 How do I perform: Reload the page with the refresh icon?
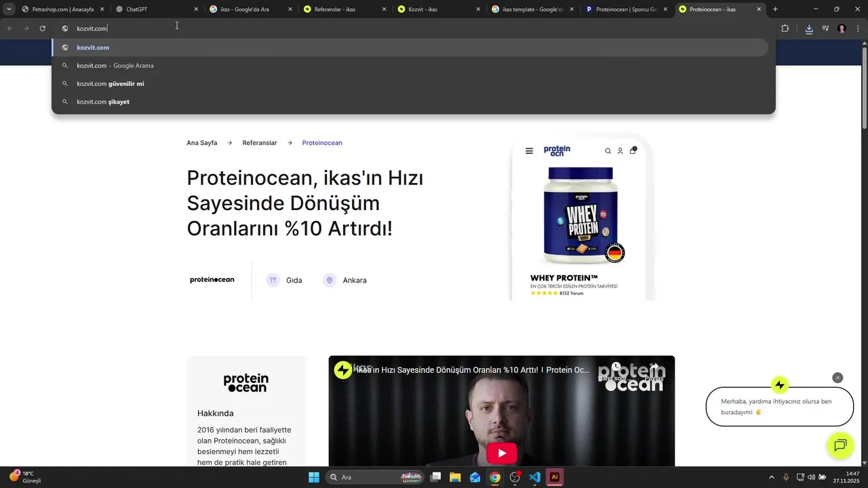[42, 28]
